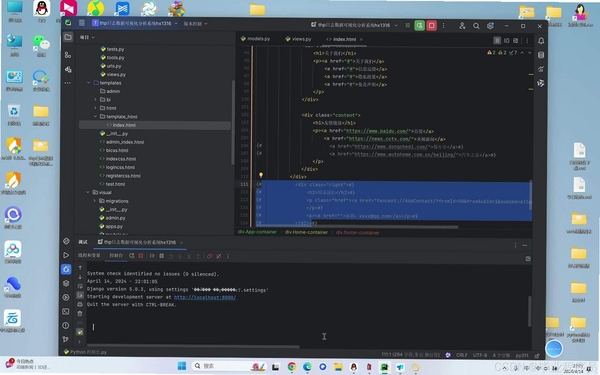Open the project view options dropdown
Image resolution: width=600 pixels, height=375 pixels.
click(x=87, y=37)
